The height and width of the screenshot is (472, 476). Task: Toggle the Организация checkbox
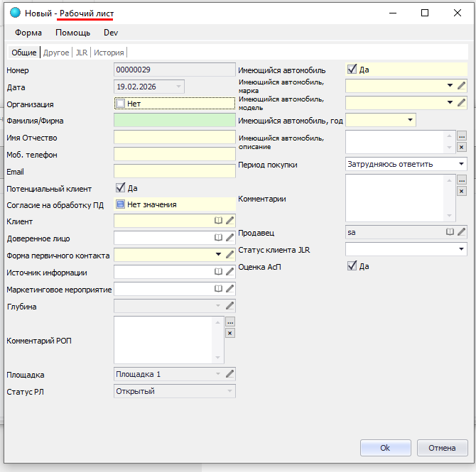[x=120, y=104]
